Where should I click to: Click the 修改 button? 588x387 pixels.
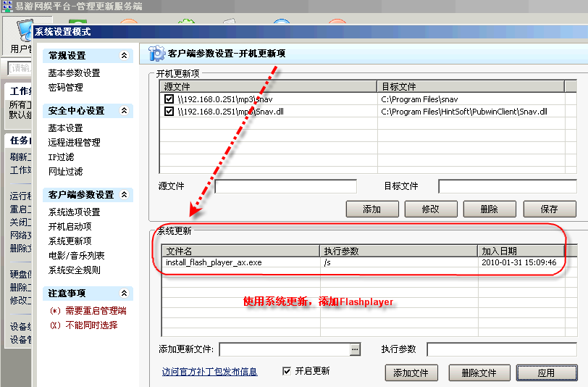point(431,209)
